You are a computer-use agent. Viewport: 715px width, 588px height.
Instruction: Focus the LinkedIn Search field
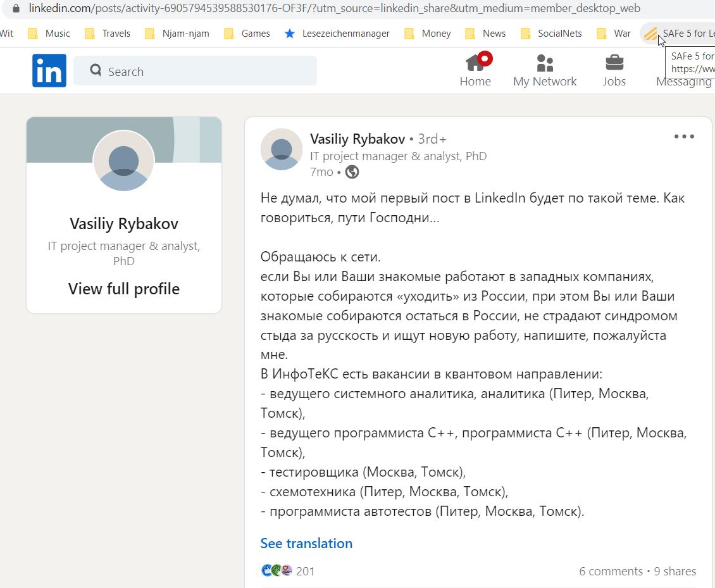[x=195, y=71]
